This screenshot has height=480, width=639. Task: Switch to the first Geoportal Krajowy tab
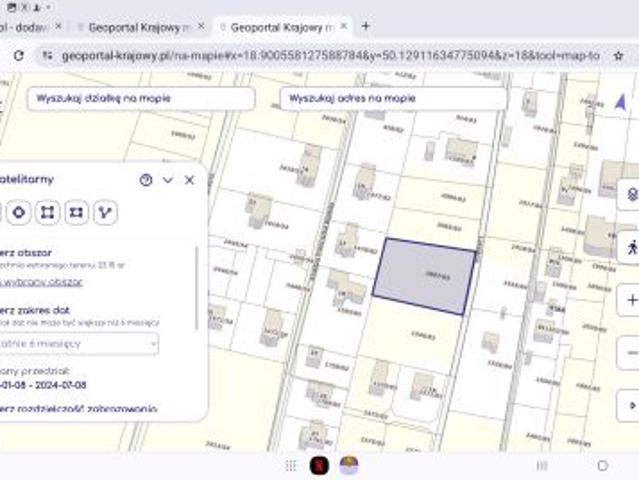tap(138, 26)
